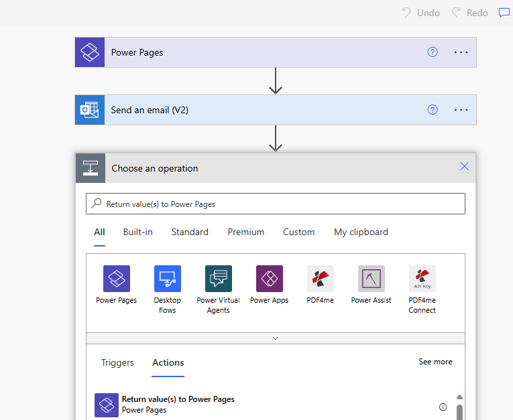Click the comments icon in the toolbar

point(504,13)
